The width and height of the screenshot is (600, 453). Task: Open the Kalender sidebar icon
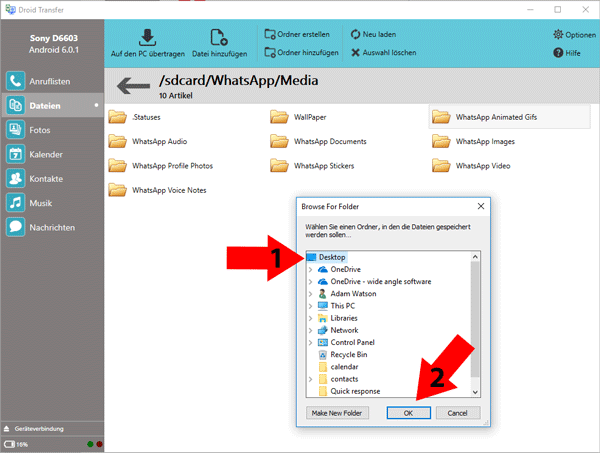coord(15,154)
